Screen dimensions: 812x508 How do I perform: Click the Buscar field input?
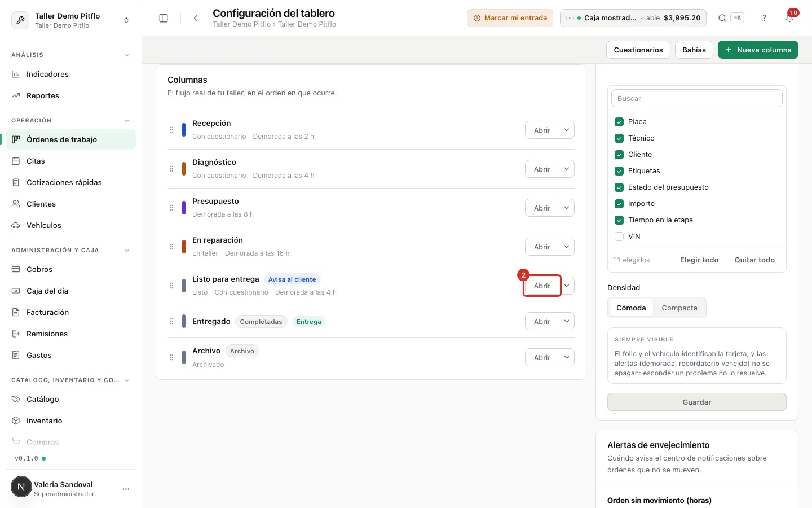697,98
